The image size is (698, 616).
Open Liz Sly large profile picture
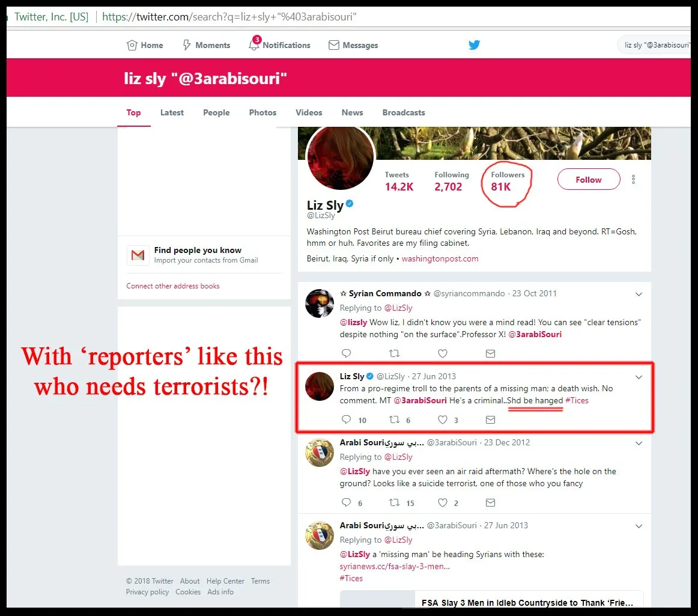point(341,157)
